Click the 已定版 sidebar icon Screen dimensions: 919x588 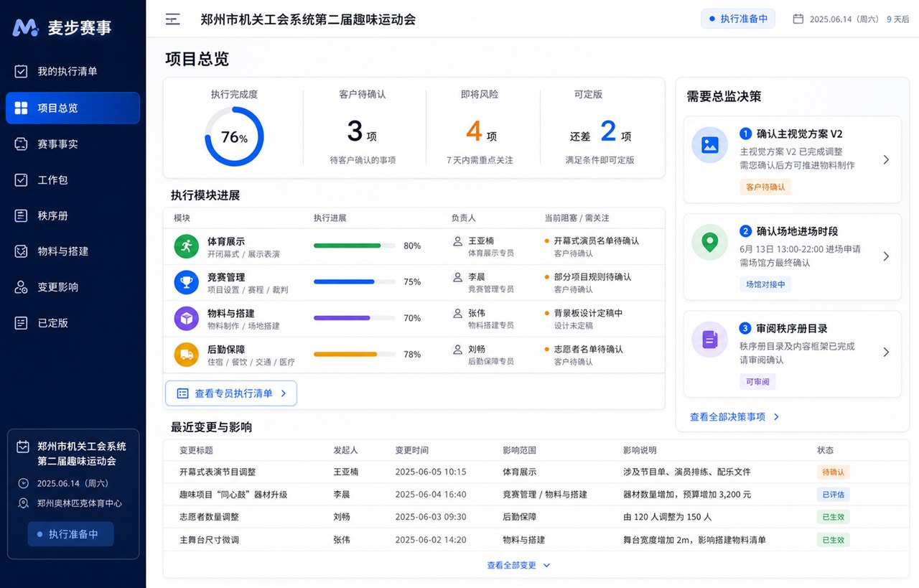point(22,323)
